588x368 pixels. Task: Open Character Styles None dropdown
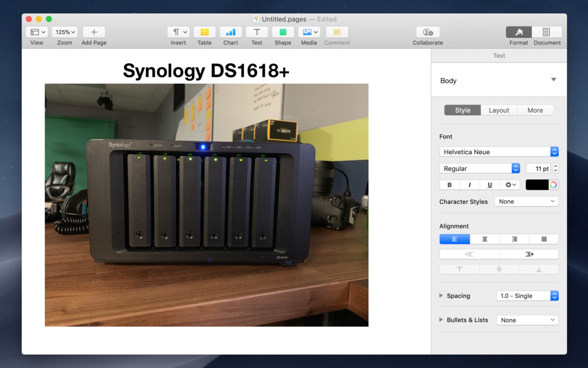pos(526,201)
